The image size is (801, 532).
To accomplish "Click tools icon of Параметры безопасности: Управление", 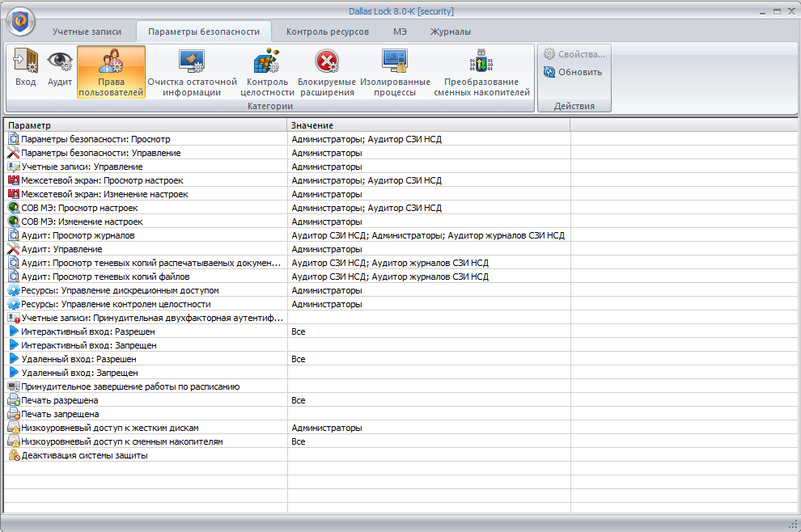I will tap(14, 153).
